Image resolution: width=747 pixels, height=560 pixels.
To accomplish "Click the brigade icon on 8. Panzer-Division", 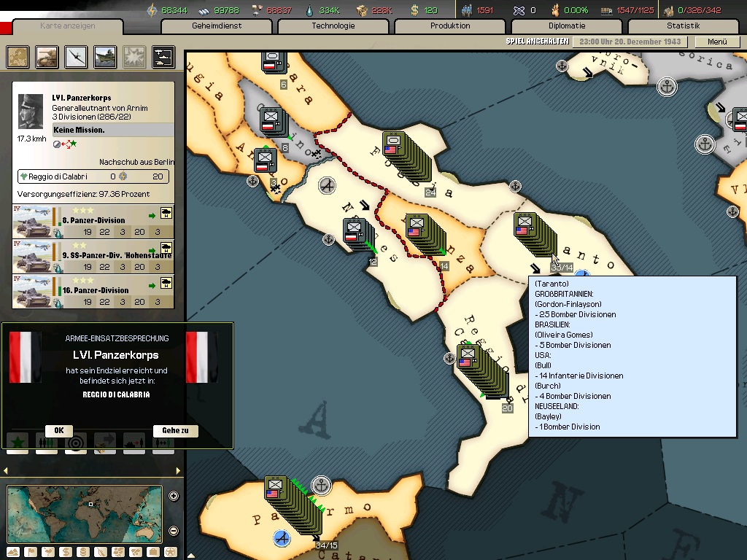I will [x=166, y=212].
